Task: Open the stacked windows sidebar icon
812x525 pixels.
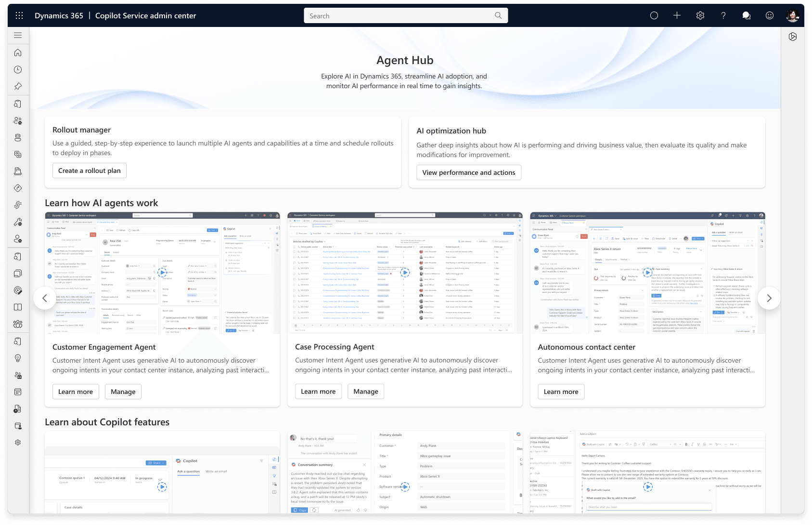Action: [18, 273]
